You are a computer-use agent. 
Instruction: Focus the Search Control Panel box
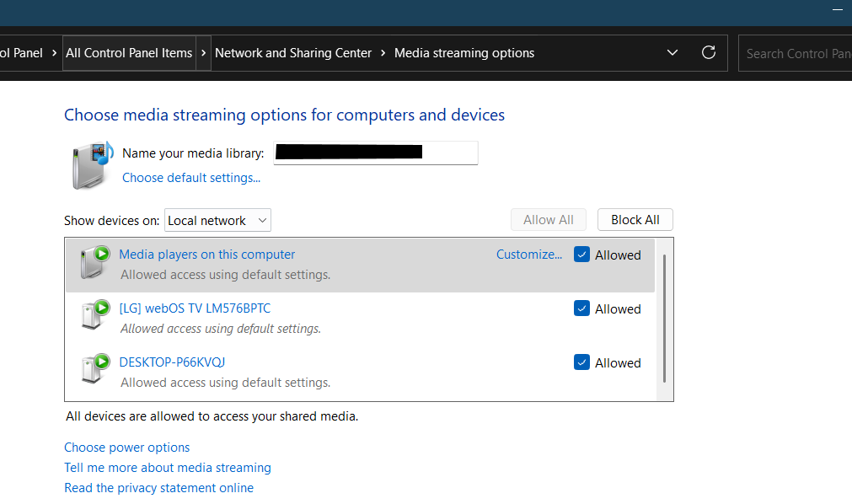pyautogui.click(x=795, y=53)
